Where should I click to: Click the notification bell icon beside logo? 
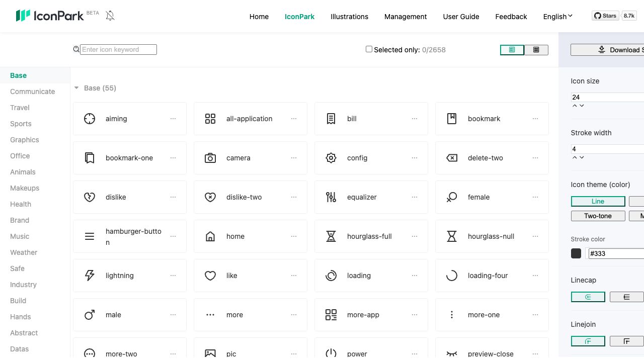coord(110,16)
